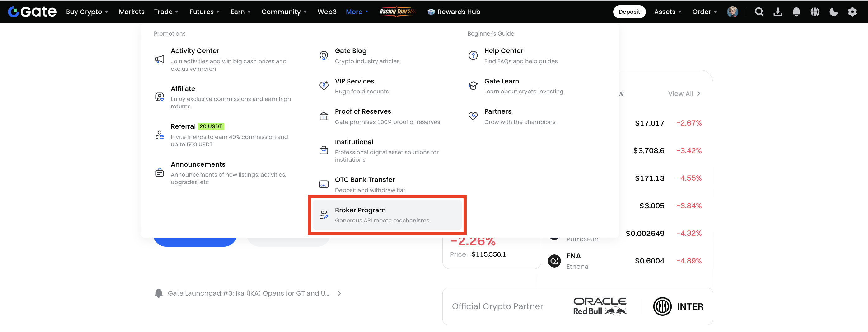Click View All link

(684, 94)
